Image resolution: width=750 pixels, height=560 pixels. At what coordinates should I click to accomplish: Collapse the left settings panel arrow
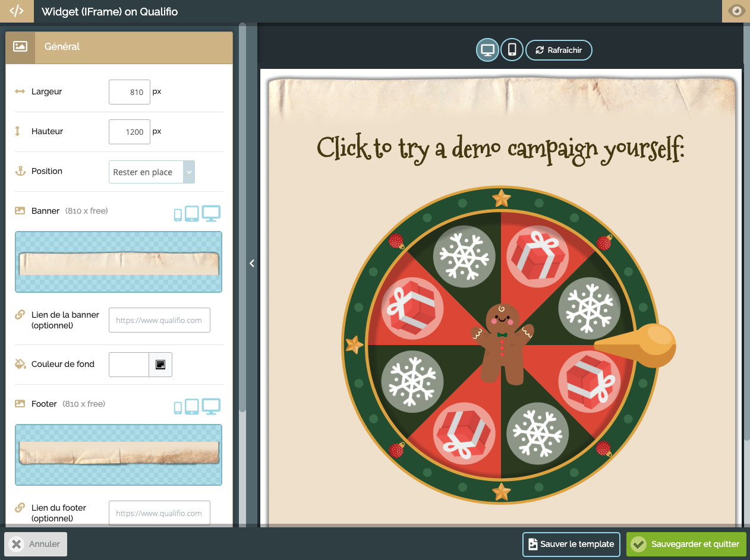252,263
